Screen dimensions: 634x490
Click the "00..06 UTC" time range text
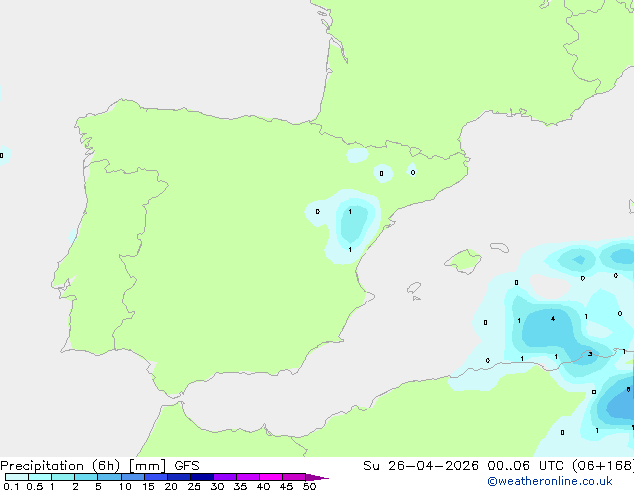tap(526, 466)
